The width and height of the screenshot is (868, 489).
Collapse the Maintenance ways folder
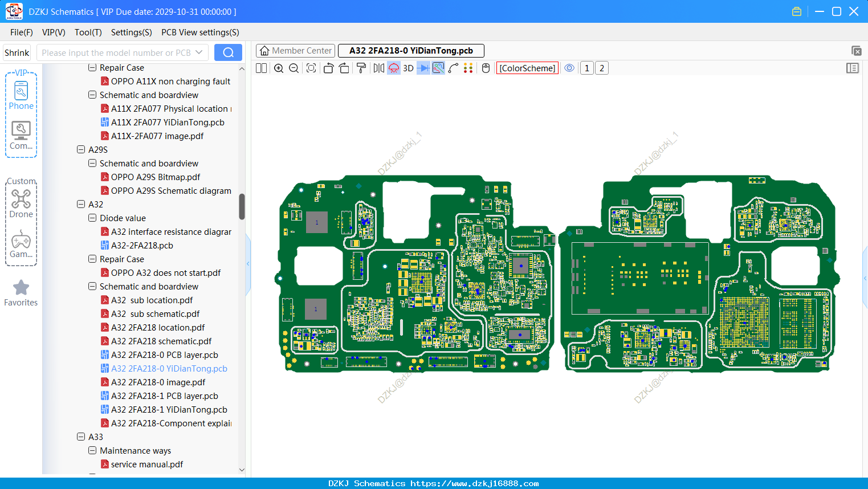(92, 451)
